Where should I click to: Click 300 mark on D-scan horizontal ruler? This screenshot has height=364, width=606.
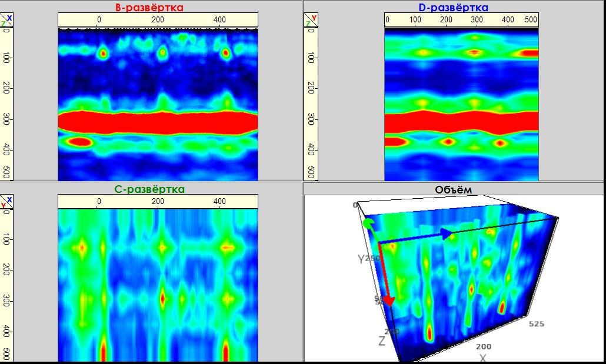pos(477,20)
